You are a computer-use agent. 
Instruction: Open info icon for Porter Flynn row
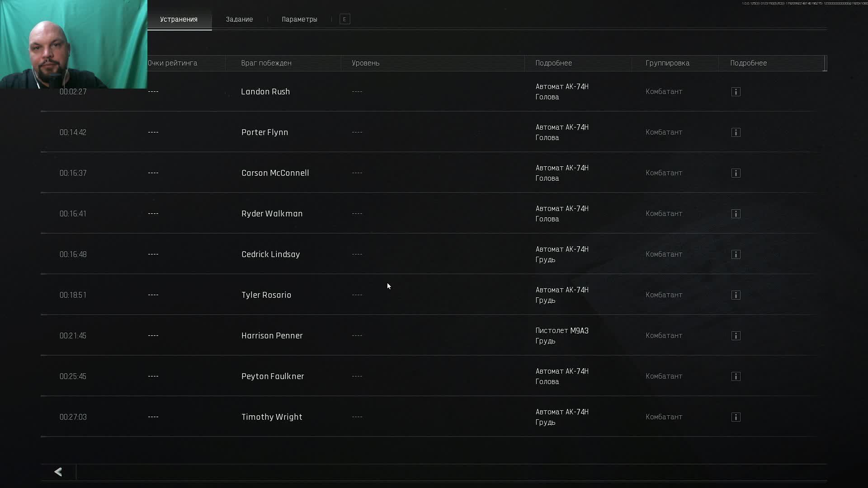click(x=736, y=132)
